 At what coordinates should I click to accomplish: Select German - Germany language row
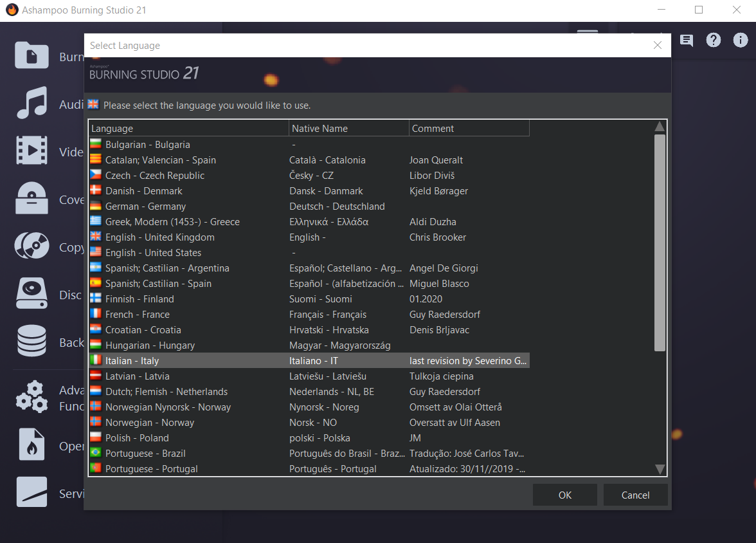pyautogui.click(x=309, y=206)
